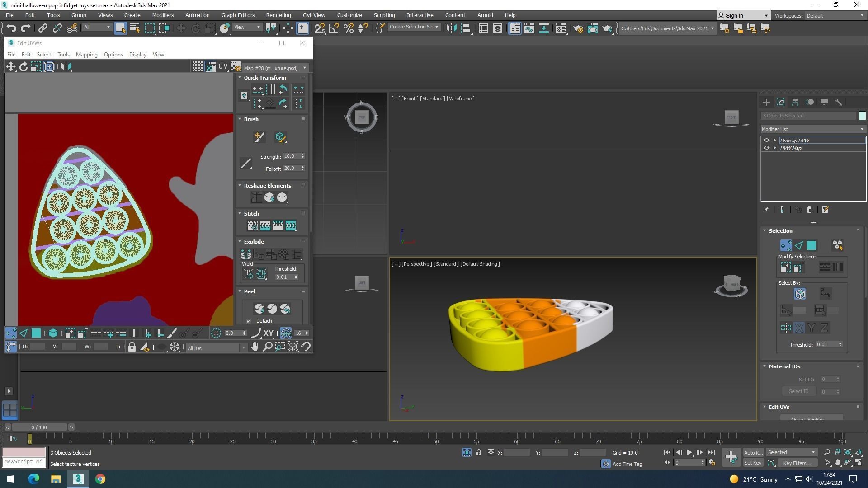Click the brush Strength value field

point(291,156)
